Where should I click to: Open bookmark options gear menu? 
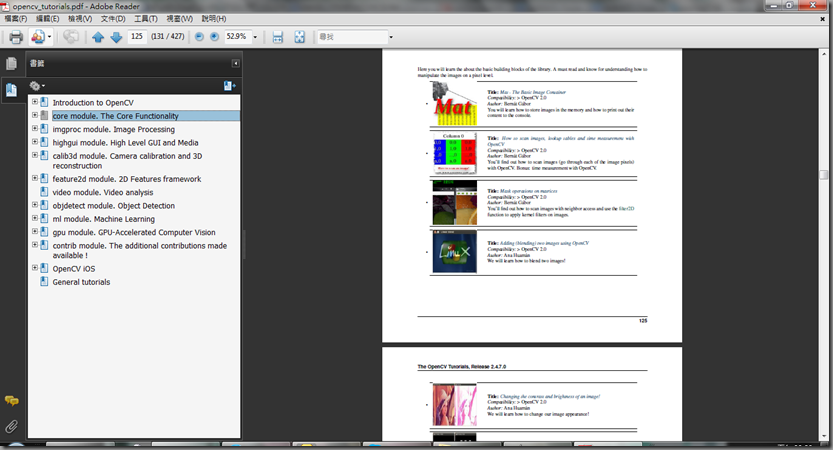click(37, 86)
